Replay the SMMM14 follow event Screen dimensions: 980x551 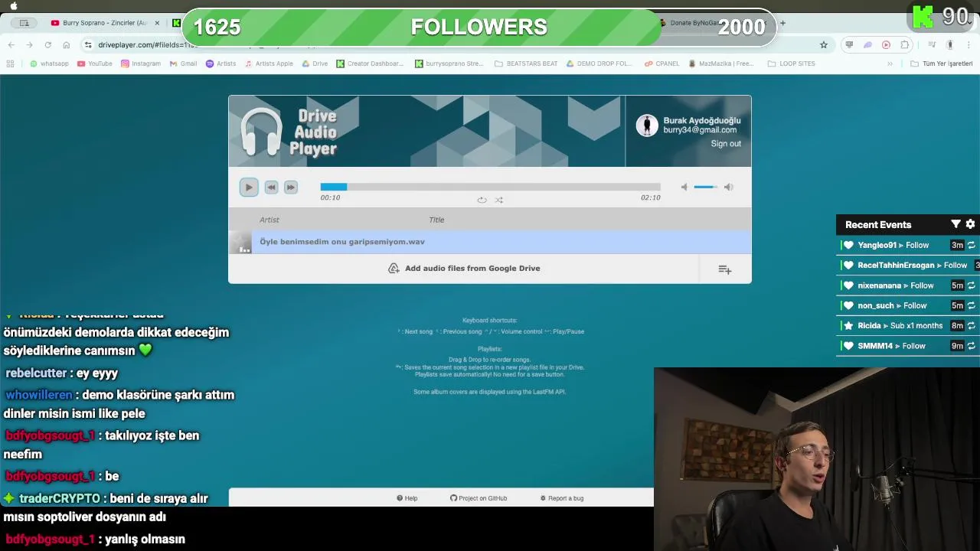tap(971, 346)
